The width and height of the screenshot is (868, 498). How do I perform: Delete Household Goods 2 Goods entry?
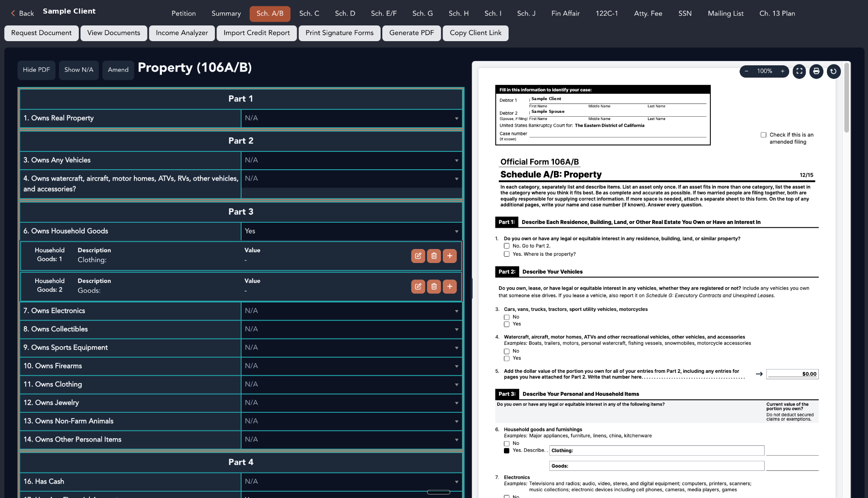(x=434, y=287)
